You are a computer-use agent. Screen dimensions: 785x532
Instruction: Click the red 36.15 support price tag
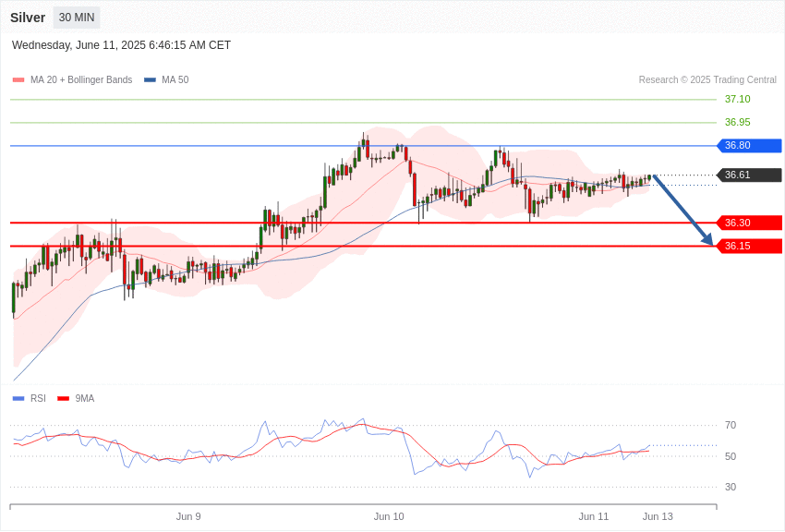(750, 246)
